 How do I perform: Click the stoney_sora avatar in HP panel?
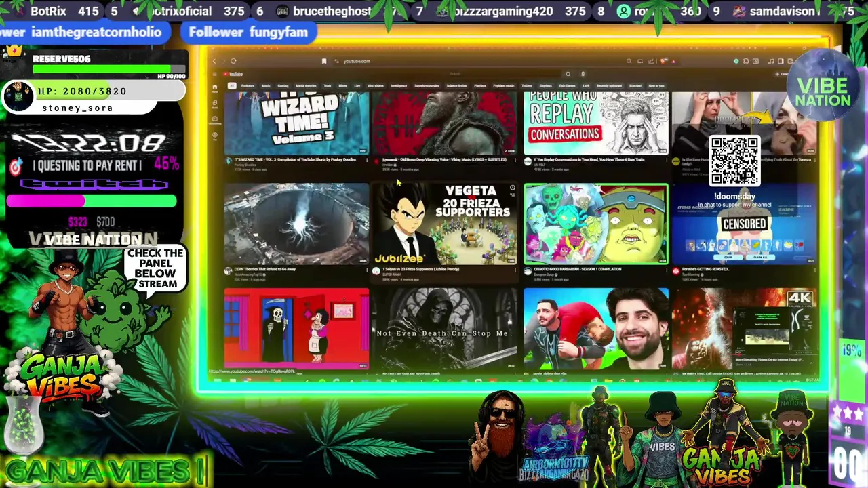[x=18, y=97]
